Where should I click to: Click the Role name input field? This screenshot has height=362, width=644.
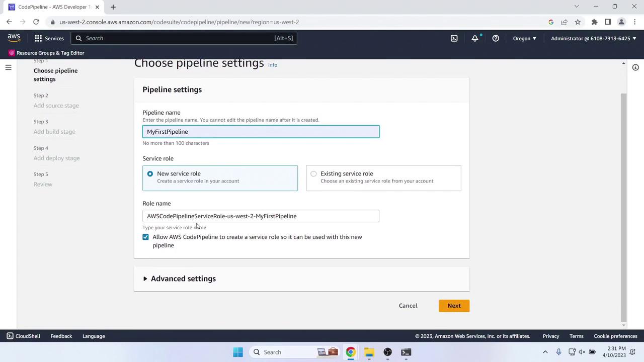tap(261, 216)
